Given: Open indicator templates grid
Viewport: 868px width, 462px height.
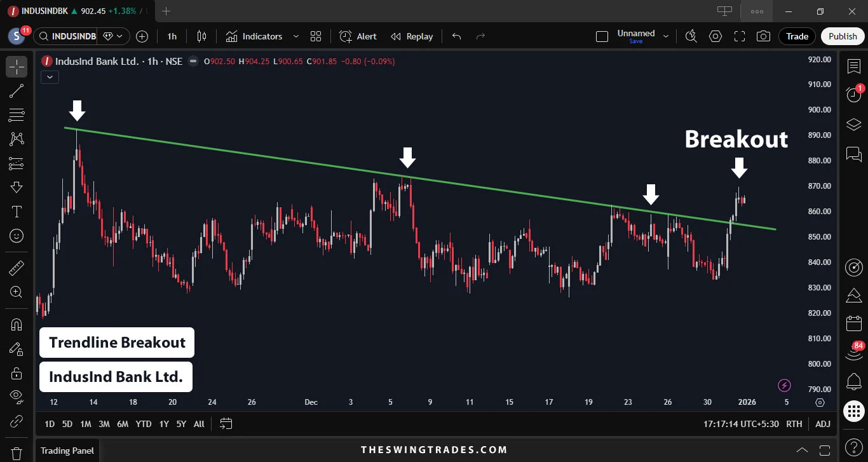Looking at the screenshot, I should pyautogui.click(x=316, y=36).
